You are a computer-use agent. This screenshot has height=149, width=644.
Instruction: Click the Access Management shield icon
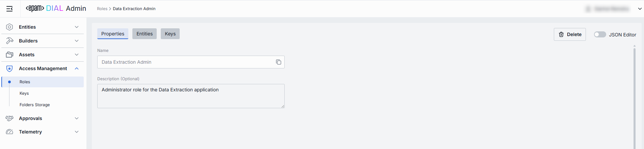(9, 68)
